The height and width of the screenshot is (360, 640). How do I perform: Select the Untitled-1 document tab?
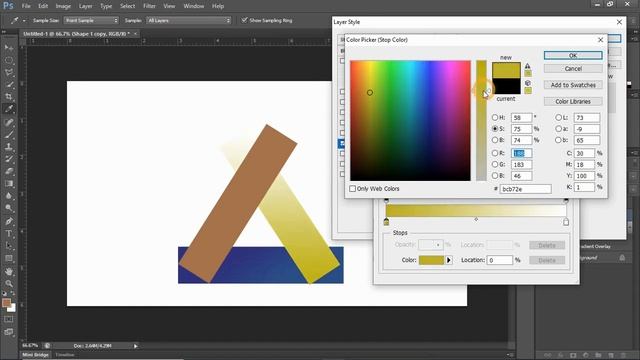76,34
